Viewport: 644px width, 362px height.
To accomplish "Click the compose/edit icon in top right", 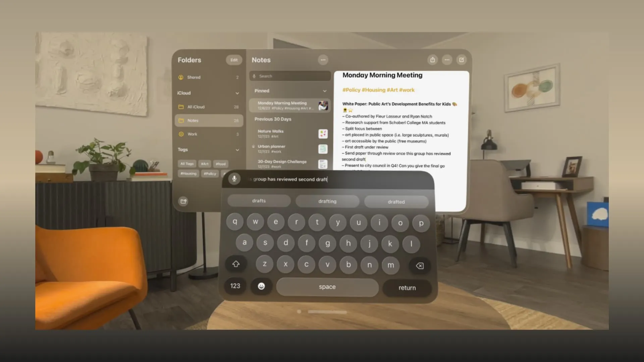I will pos(461,60).
